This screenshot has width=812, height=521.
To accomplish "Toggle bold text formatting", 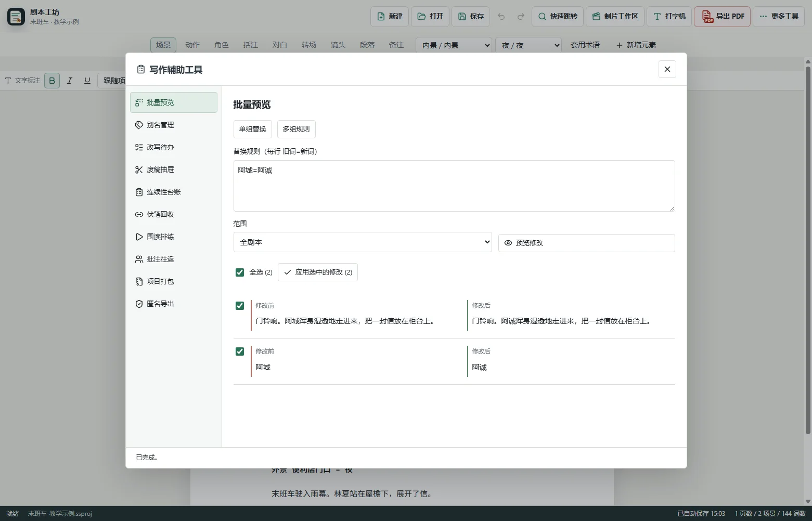I will [x=52, y=81].
